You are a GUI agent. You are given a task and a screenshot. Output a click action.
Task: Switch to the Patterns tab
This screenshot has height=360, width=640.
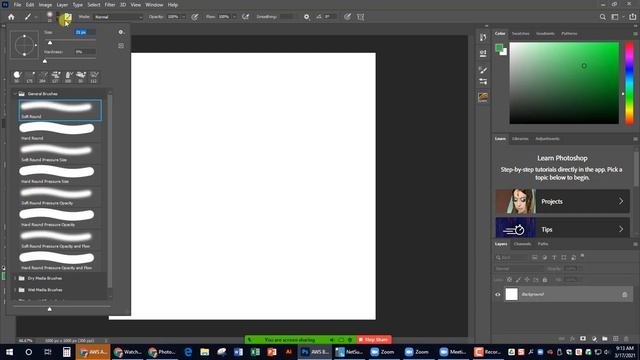[x=569, y=33]
